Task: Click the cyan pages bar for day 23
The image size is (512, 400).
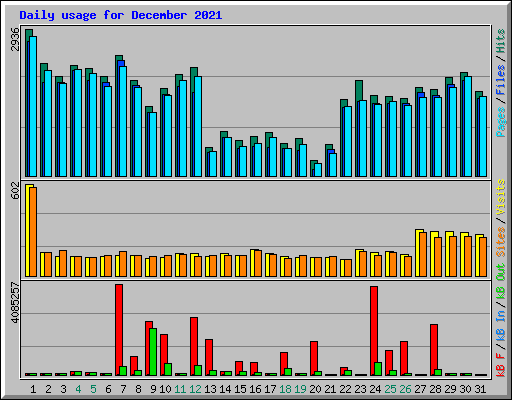Action: click(x=363, y=138)
